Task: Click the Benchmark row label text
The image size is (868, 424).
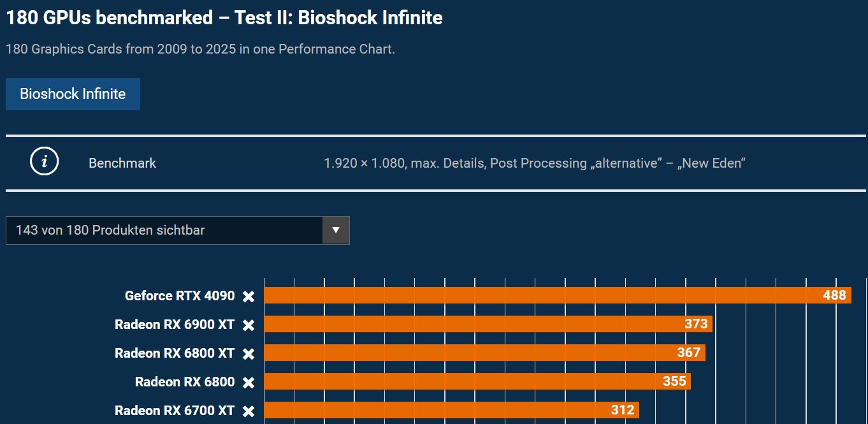Action: 122,163
